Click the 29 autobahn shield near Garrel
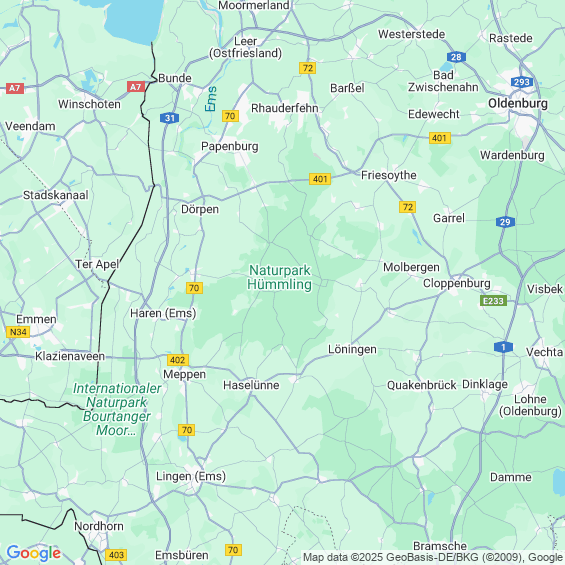 [x=505, y=222]
